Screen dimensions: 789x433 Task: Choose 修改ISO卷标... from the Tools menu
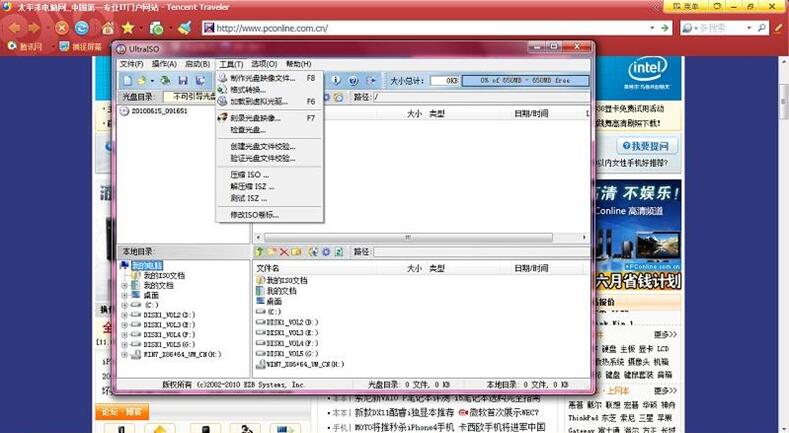pos(269,215)
